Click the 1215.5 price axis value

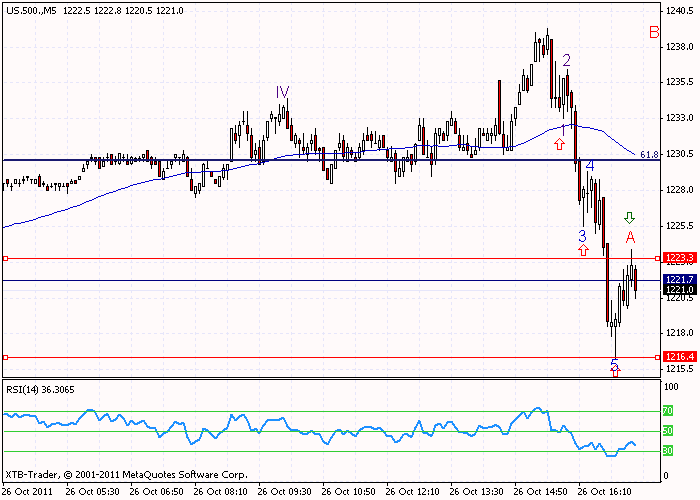679,369
